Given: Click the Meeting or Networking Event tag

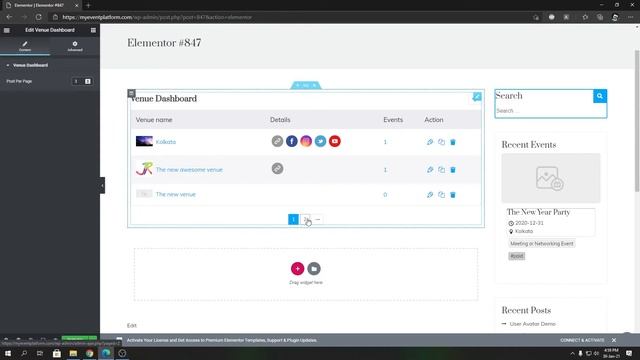Looking at the screenshot, I should [542, 244].
